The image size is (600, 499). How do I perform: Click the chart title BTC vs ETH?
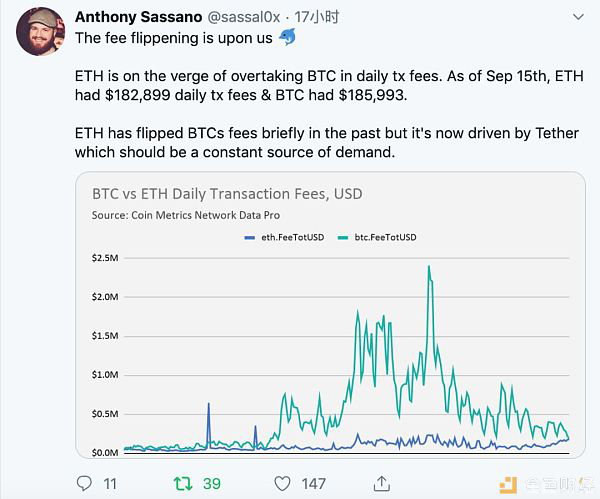227,194
